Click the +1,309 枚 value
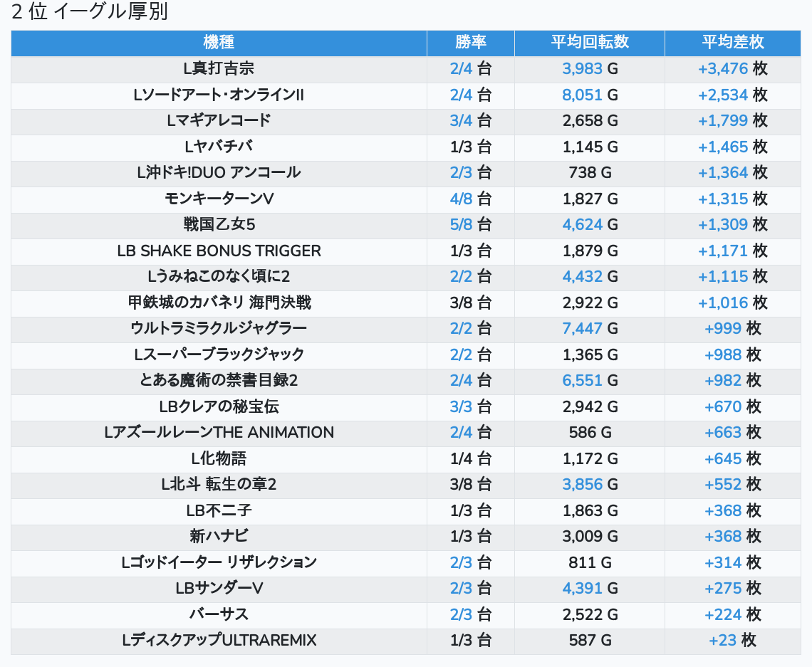 732,225
